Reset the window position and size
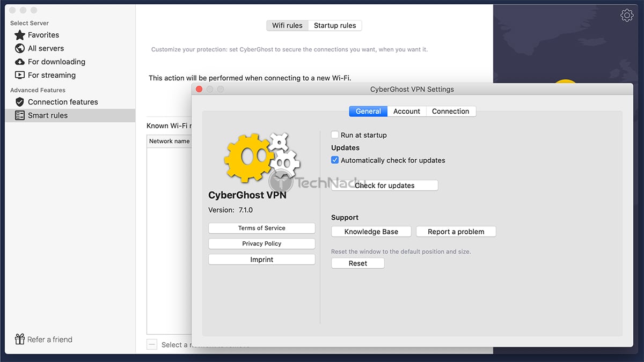644x362 pixels. point(358,263)
